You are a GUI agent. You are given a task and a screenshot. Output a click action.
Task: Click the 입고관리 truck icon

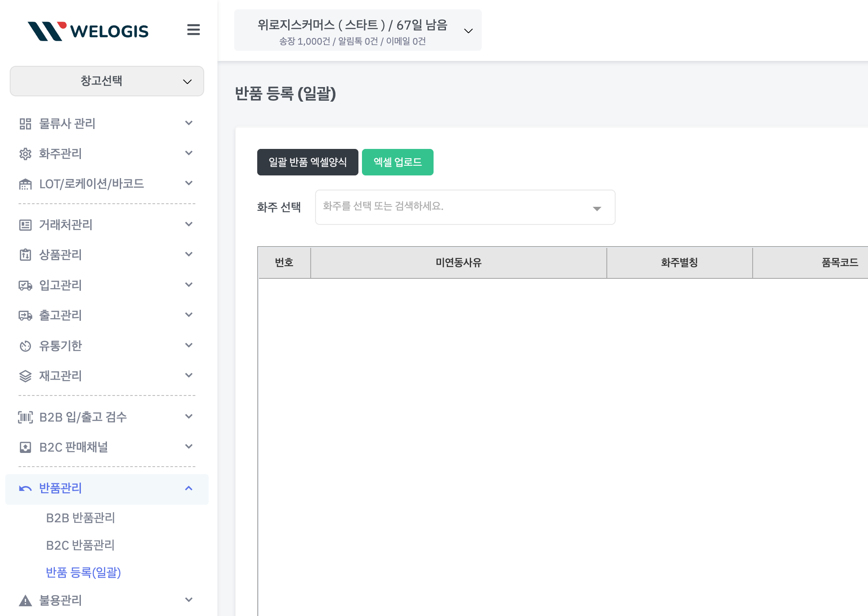[25, 285]
